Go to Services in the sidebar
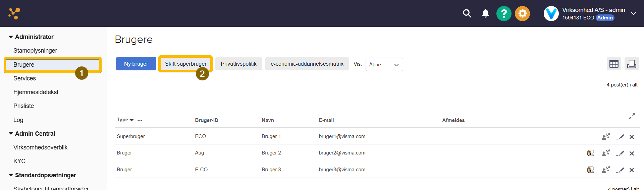This screenshot has width=644, height=190. 24,78
